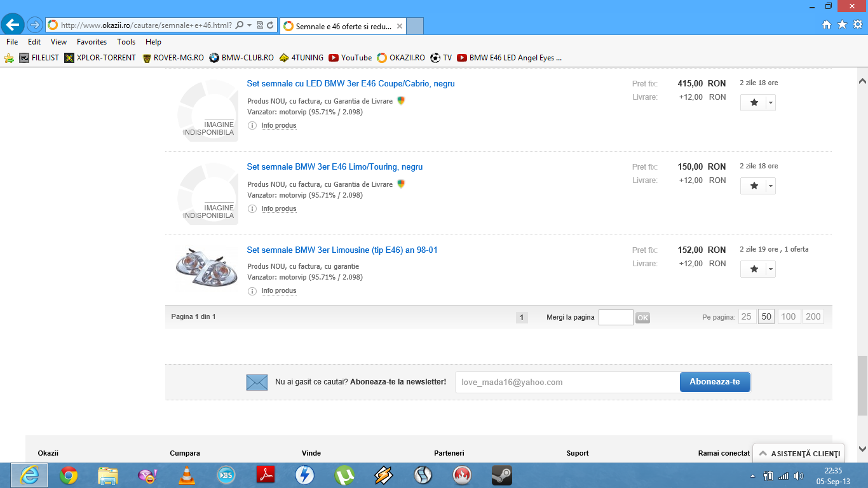Viewport: 868px width, 488px height.
Task: Click the add-to-favorites-bar star icon
Action: tap(9, 58)
